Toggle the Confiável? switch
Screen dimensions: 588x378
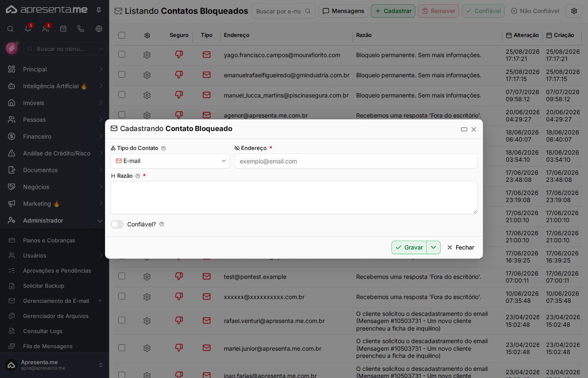tap(117, 224)
